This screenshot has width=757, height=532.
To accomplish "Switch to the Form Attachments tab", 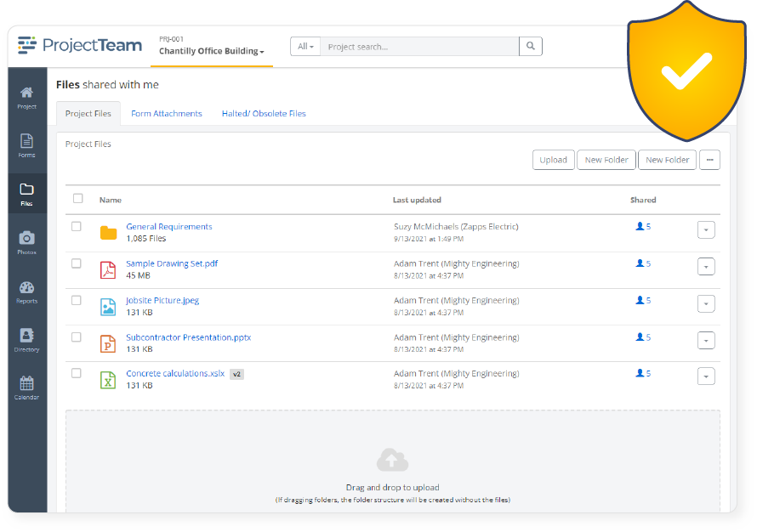I will coord(166,113).
